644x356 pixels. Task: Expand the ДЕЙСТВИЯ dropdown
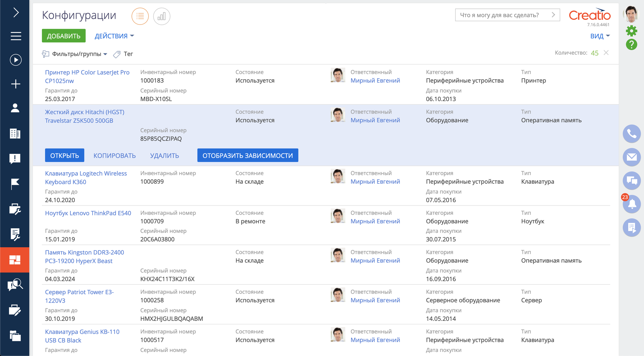(x=114, y=36)
